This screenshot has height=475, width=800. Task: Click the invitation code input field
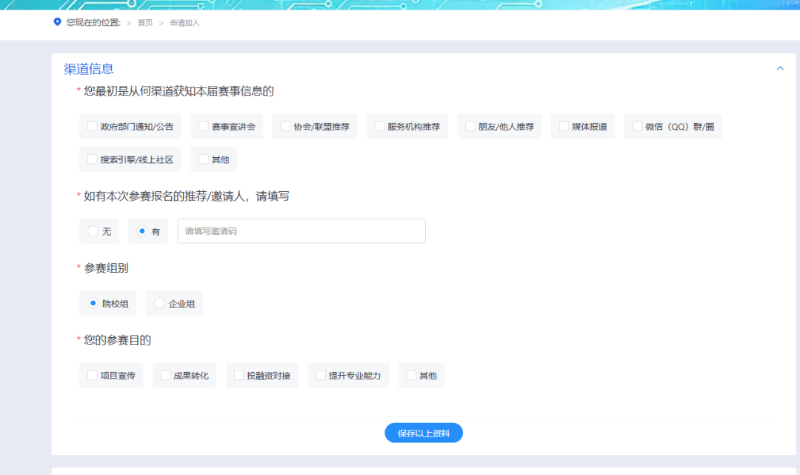pos(301,231)
